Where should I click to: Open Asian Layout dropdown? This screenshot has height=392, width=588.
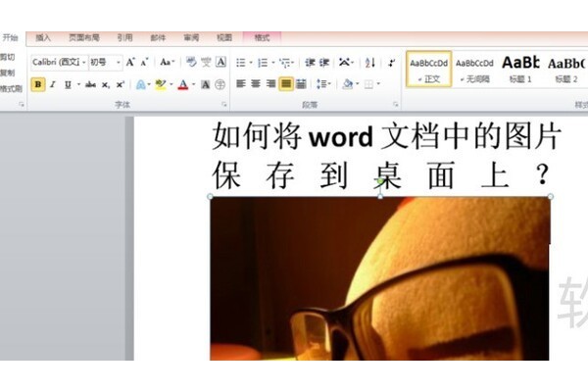click(x=346, y=63)
